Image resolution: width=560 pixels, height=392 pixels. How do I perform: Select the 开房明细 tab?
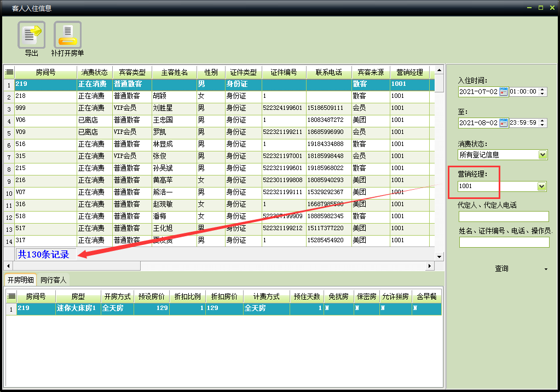[20, 280]
